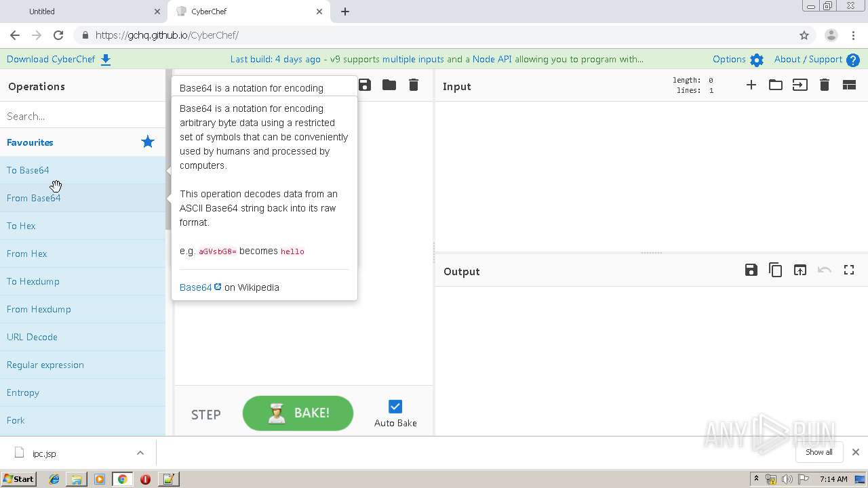Switch to the Untitled tab
This screenshot has height=488, width=868.
coord(84,12)
